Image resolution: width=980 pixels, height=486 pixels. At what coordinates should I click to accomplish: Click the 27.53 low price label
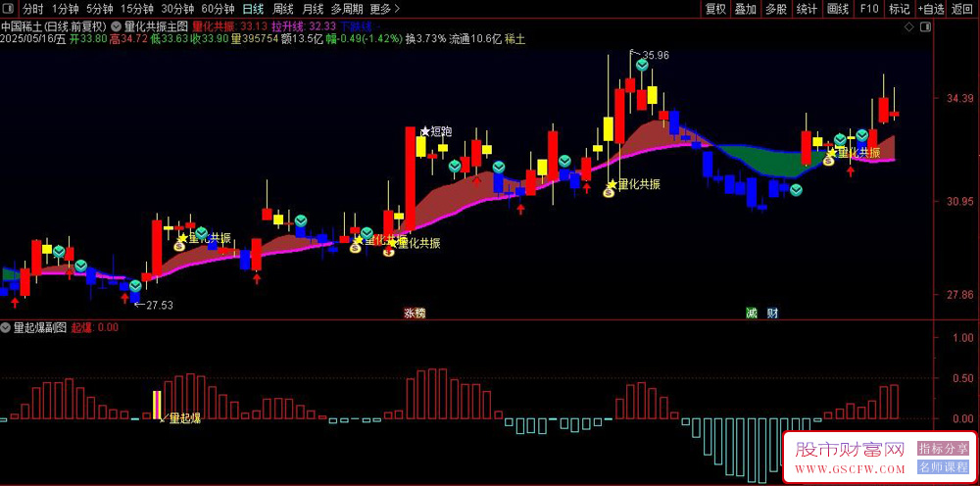click(x=159, y=306)
